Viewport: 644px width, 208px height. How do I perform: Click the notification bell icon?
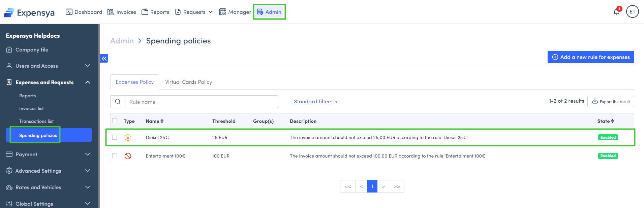click(x=616, y=12)
